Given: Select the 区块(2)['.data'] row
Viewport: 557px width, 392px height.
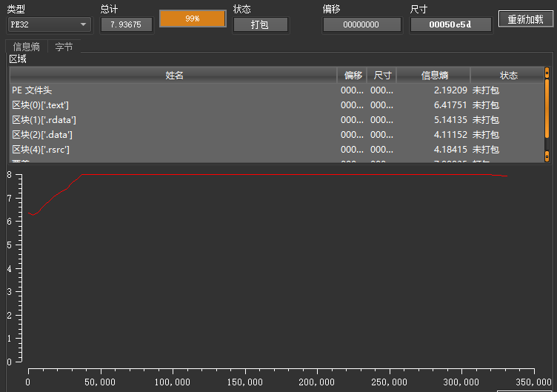Looking at the screenshot, I should click(x=277, y=135).
